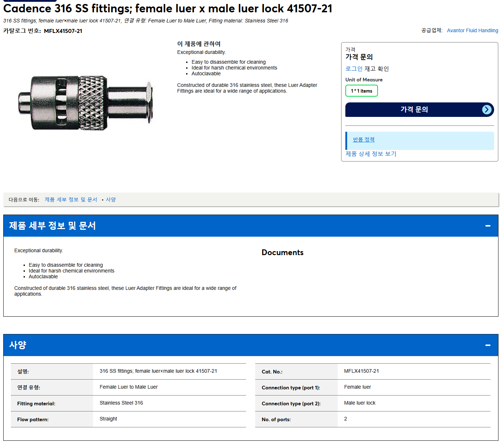This screenshot has height=448, width=501.
Task: Select the 1 * 1 items unit option
Action: pyautogui.click(x=362, y=91)
